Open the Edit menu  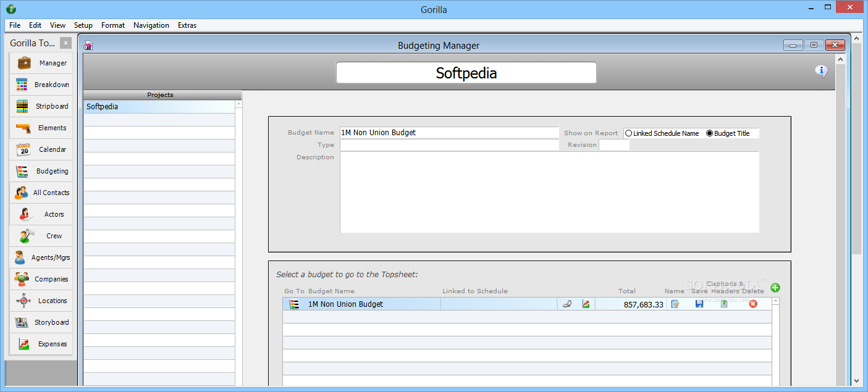(x=35, y=25)
